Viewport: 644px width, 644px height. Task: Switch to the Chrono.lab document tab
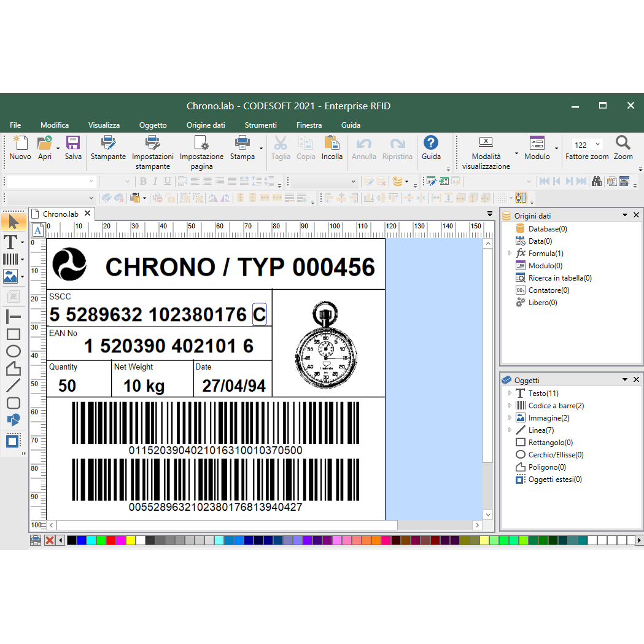[60, 214]
